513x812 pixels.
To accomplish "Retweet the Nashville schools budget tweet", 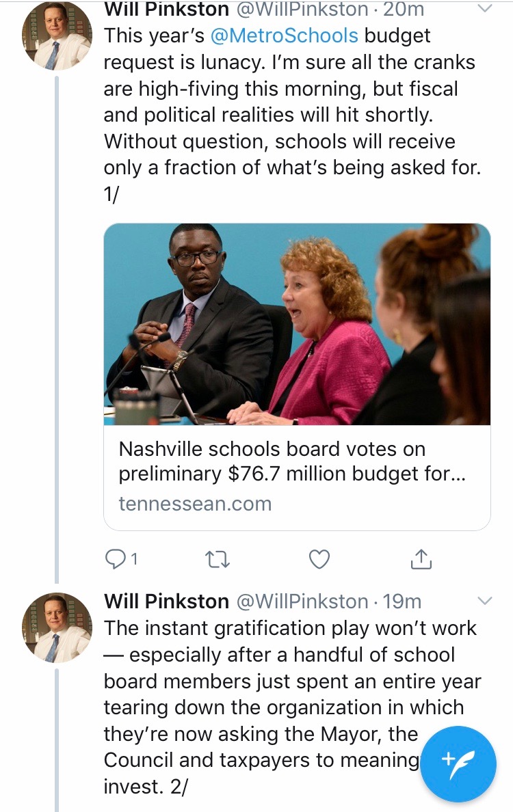I will 218,560.
